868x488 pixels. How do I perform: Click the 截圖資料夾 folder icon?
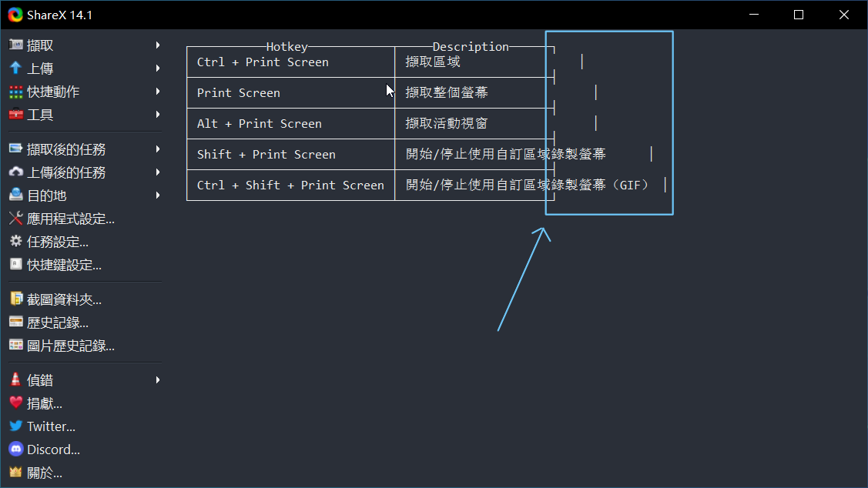(16, 299)
